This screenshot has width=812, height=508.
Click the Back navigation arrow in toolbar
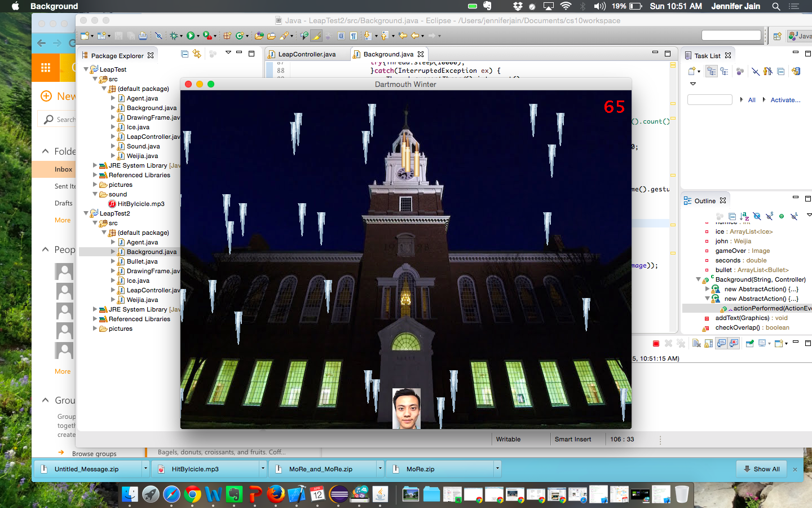point(415,36)
